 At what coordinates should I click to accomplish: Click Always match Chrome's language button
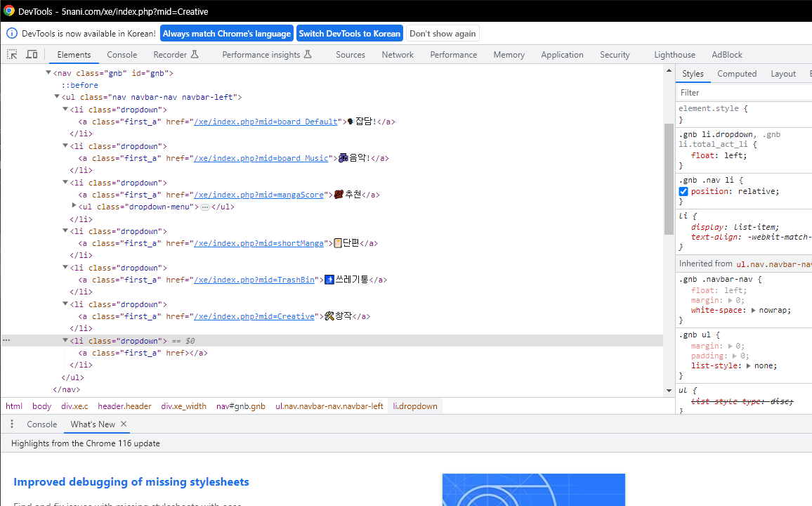pos(227,33)
